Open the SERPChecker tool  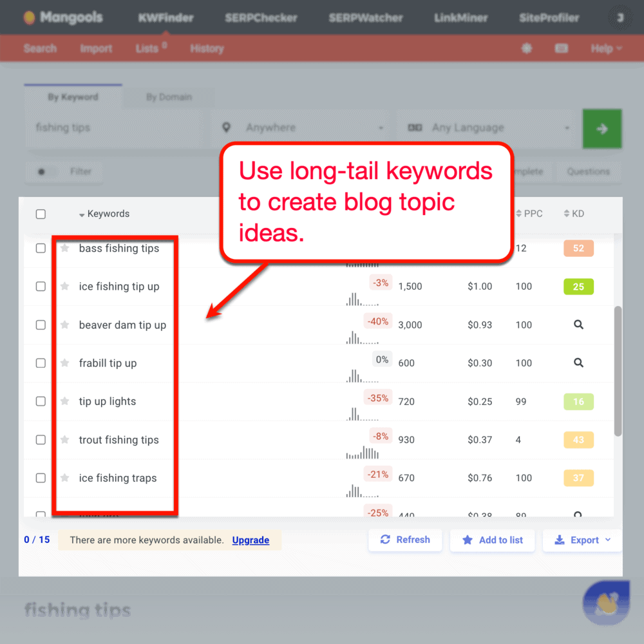pos(261,17)
